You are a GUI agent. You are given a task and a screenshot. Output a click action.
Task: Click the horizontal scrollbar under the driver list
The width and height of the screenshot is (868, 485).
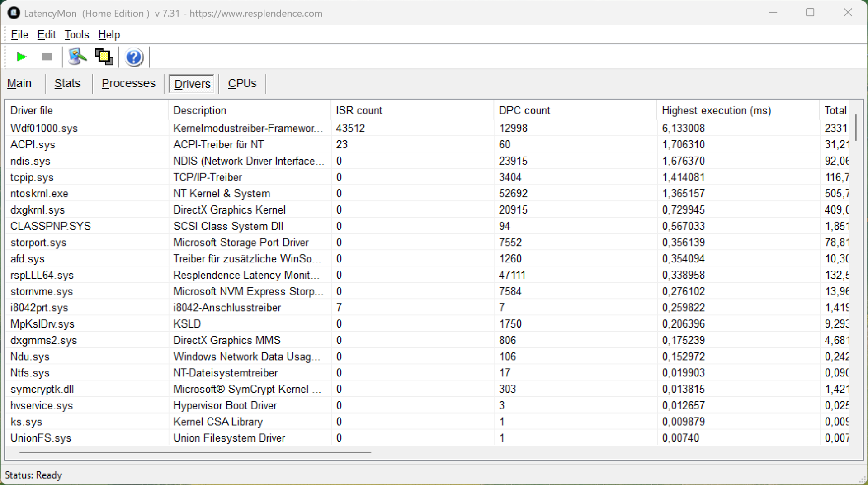[195, 452]
